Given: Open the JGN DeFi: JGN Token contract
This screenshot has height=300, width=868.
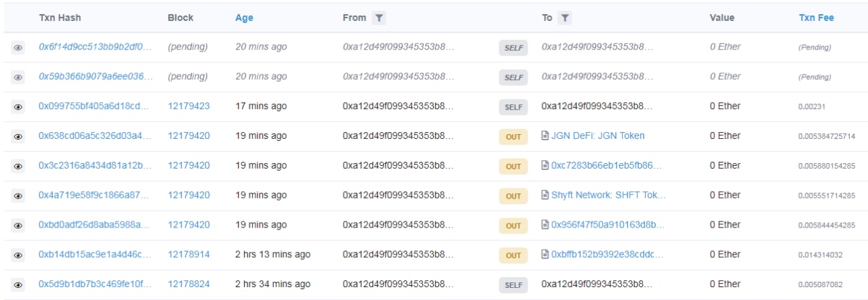Looking at the screenshot, I should click(598, 135).
